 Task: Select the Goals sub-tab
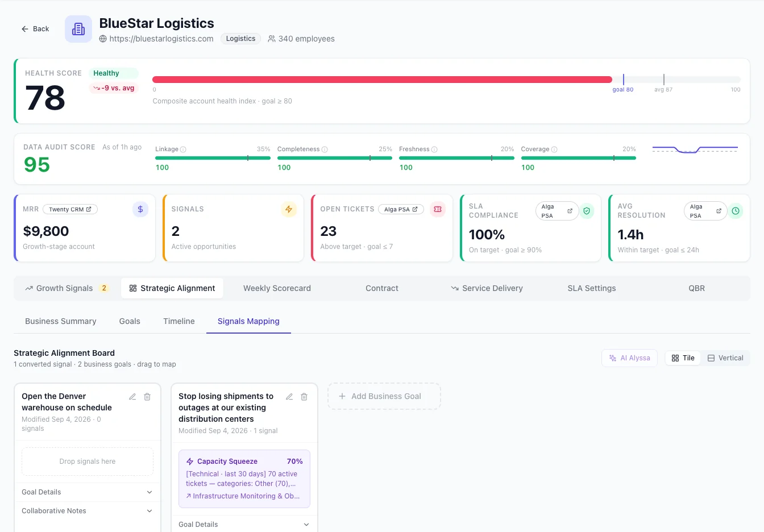(130, 321)
